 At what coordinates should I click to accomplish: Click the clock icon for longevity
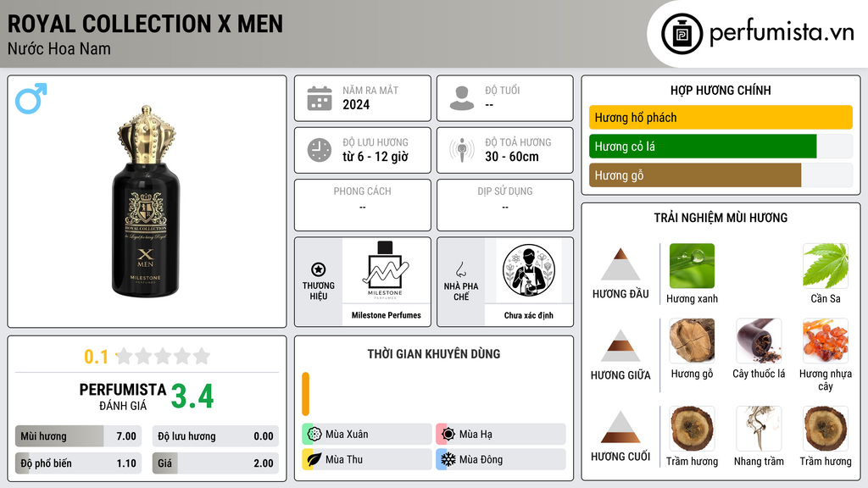point(320,150)
